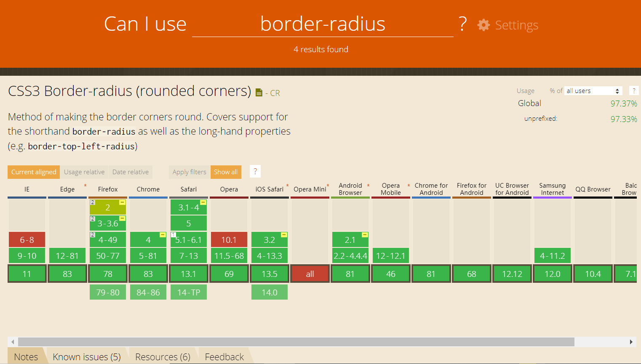Click the current Firefox 78 cell
641x364 pixels.
[108, 274]
